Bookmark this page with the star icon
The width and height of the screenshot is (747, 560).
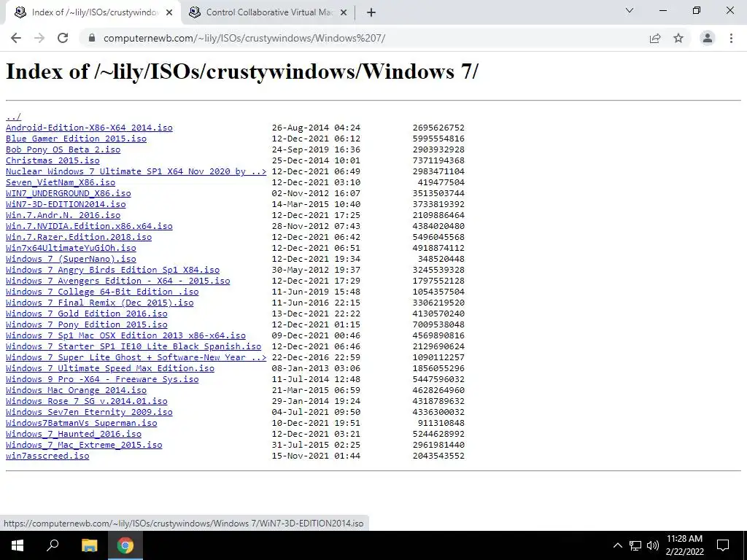click(678, 38)
